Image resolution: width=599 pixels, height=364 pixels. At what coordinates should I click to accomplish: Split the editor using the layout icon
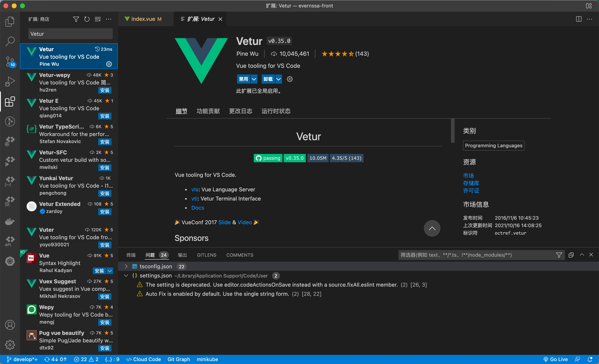578,19
